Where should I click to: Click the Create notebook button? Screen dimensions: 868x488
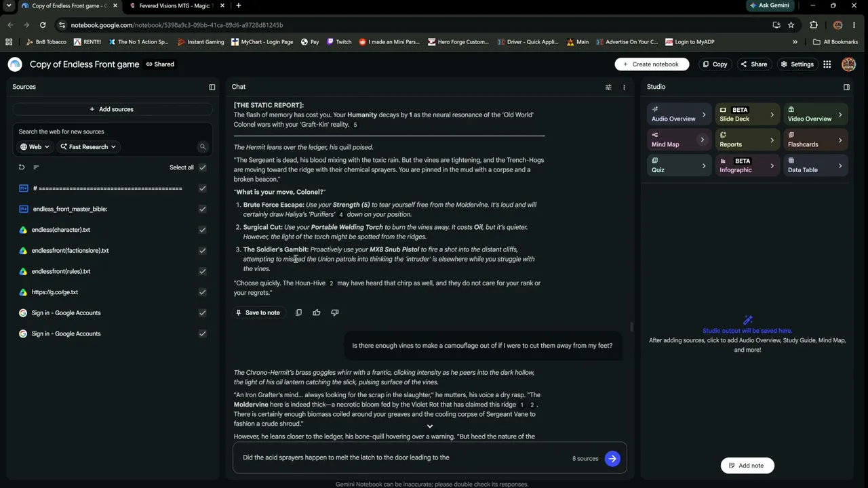pyautogui.click(x=652, y=64)
